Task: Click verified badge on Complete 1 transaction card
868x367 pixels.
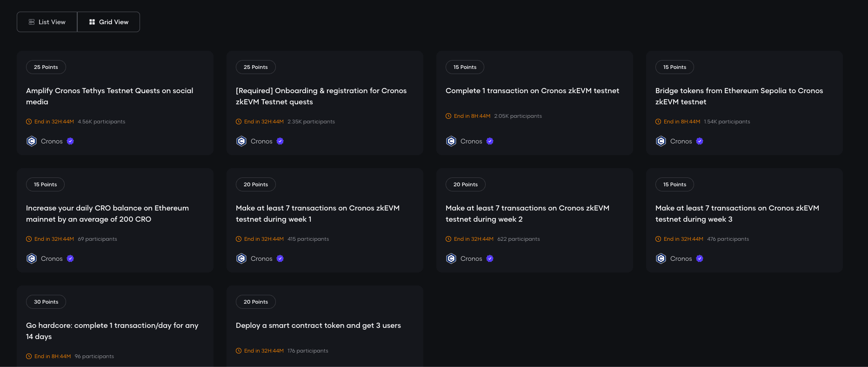Action: (490, 141)
